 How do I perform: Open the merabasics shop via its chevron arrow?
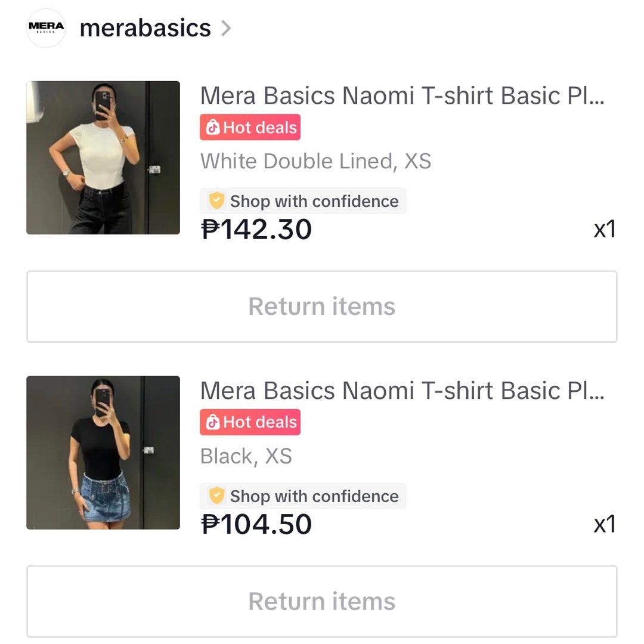click(x=227, y=27)
